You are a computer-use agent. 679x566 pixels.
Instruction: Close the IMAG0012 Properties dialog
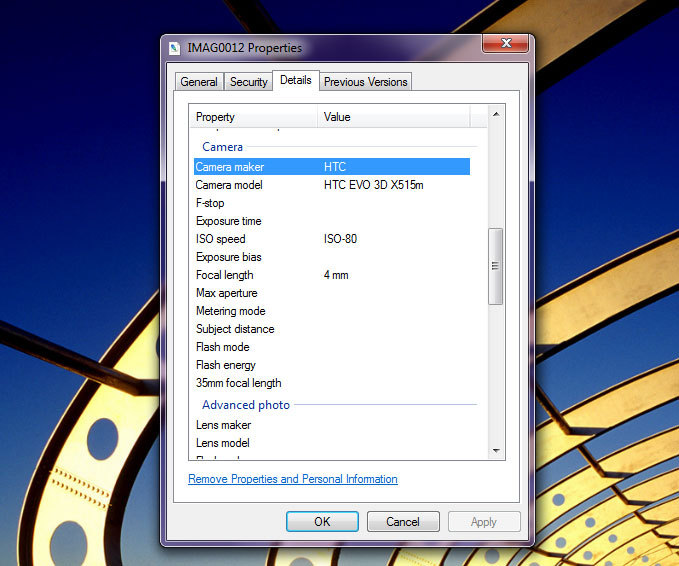click(505, 43)
